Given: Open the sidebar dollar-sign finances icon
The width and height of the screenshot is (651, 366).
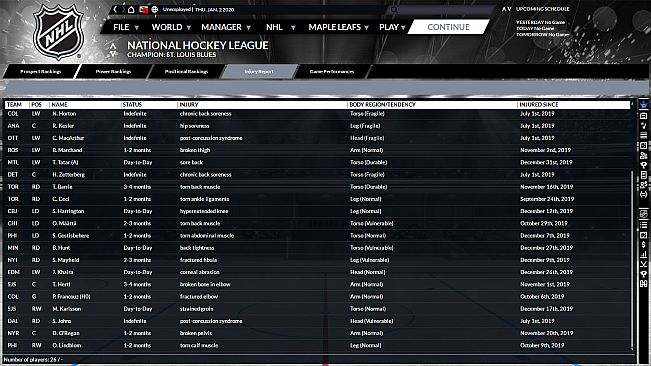Looking at the screenshot, I should point(644,245).
